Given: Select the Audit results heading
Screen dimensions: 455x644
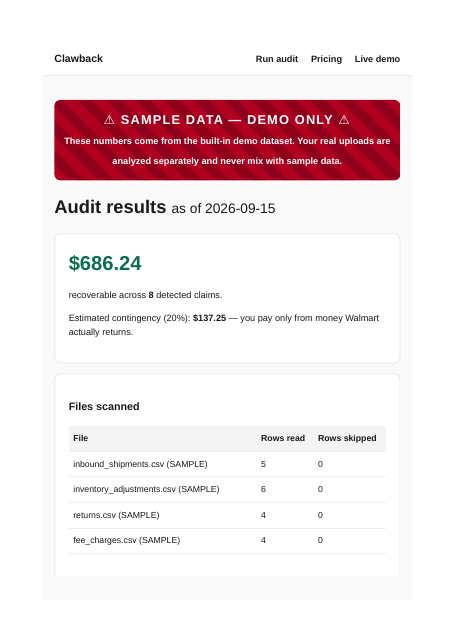Looking at the screenshot, I should coord(110,207).
